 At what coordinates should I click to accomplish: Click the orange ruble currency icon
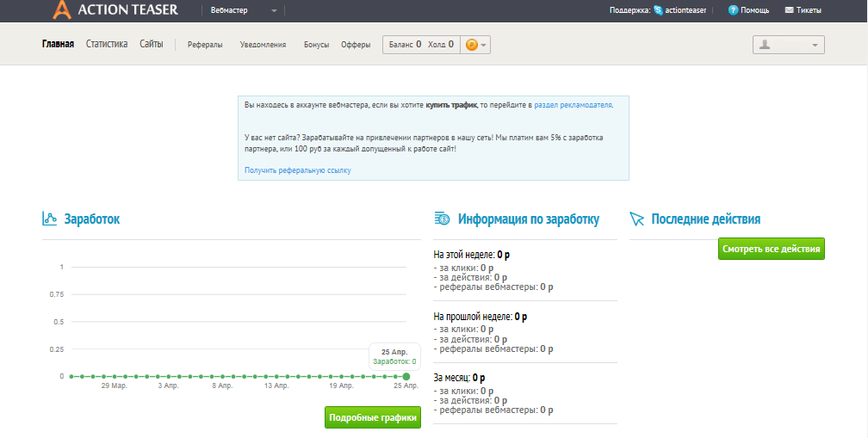pyautogui.click(x=472, y=45)
